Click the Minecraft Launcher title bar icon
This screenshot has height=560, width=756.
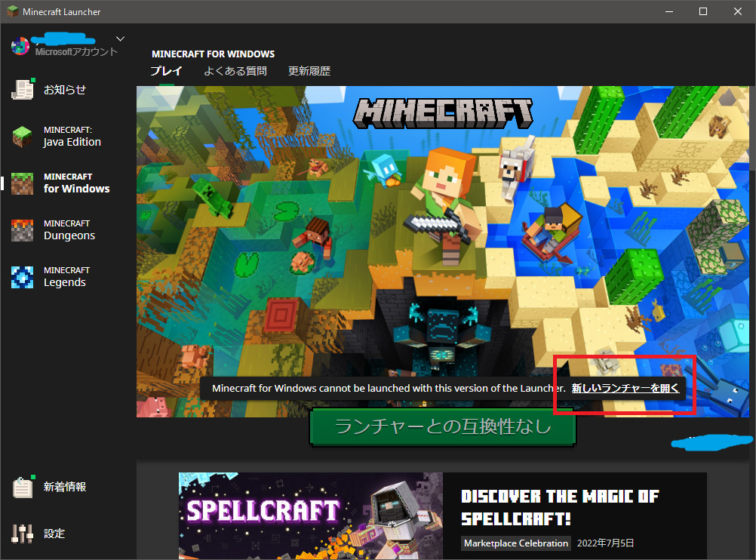(11, 11)
